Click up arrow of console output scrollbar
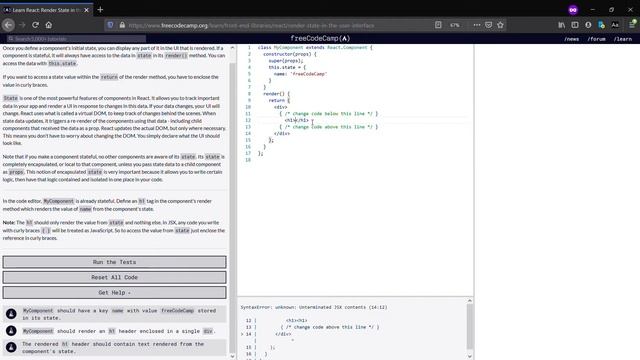 (x=469, y=300)
